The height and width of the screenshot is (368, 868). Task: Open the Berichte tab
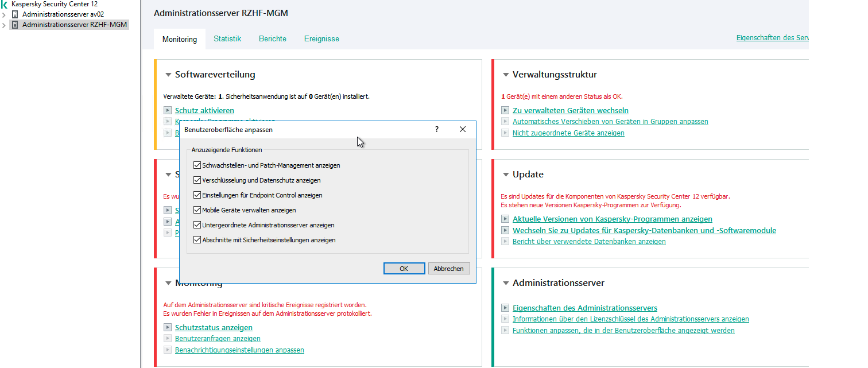(273, 38)
